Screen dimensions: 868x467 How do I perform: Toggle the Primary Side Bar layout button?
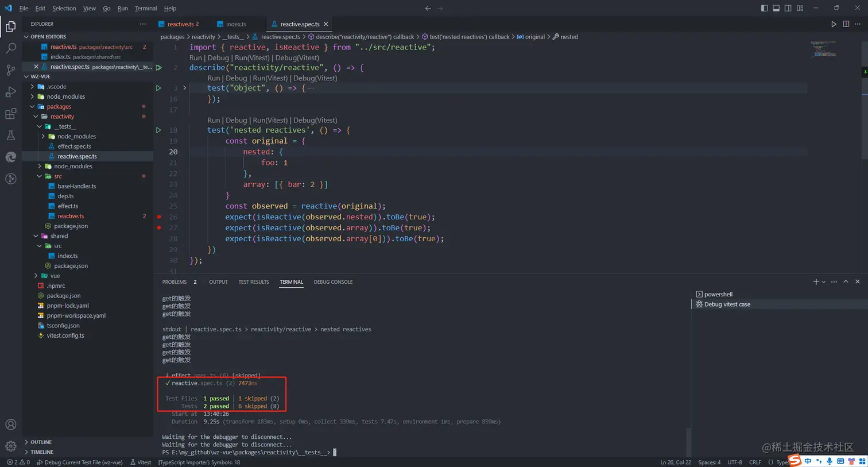pyautogui.click(x=764, y=8)
